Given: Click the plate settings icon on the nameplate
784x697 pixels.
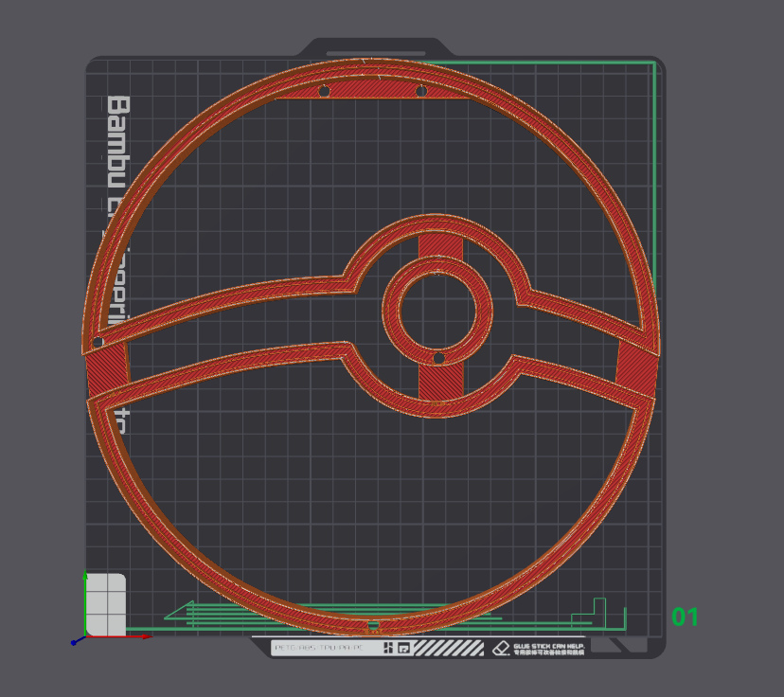Looking at the screenshot, I should [402, 648].
